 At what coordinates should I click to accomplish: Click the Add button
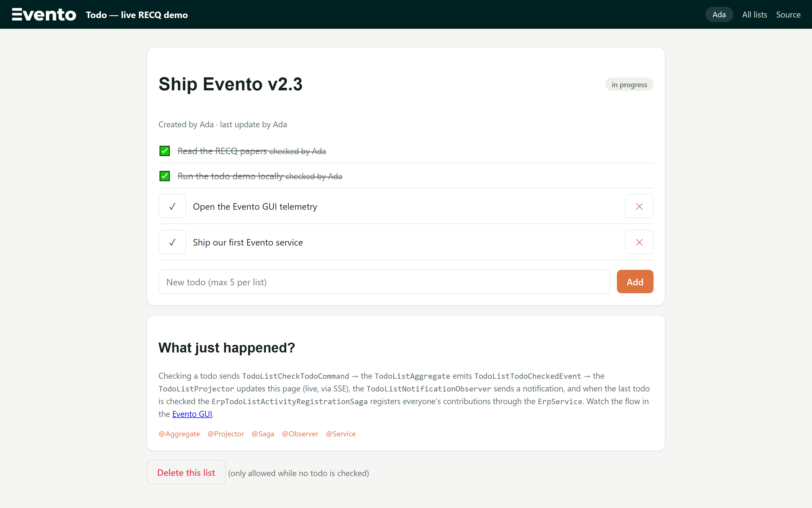[x=635, y=282]
